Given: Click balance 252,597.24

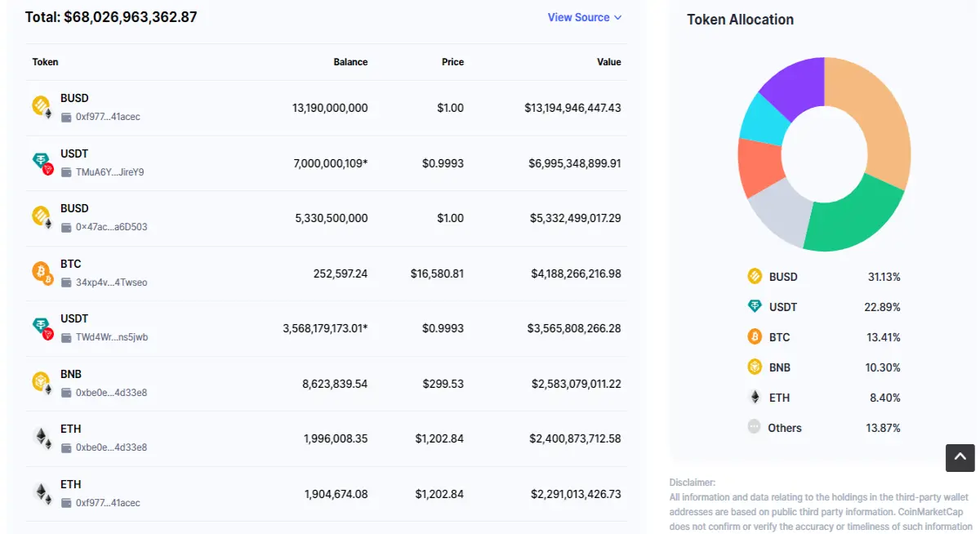Looking at the screenshot, I should point(341,274).
